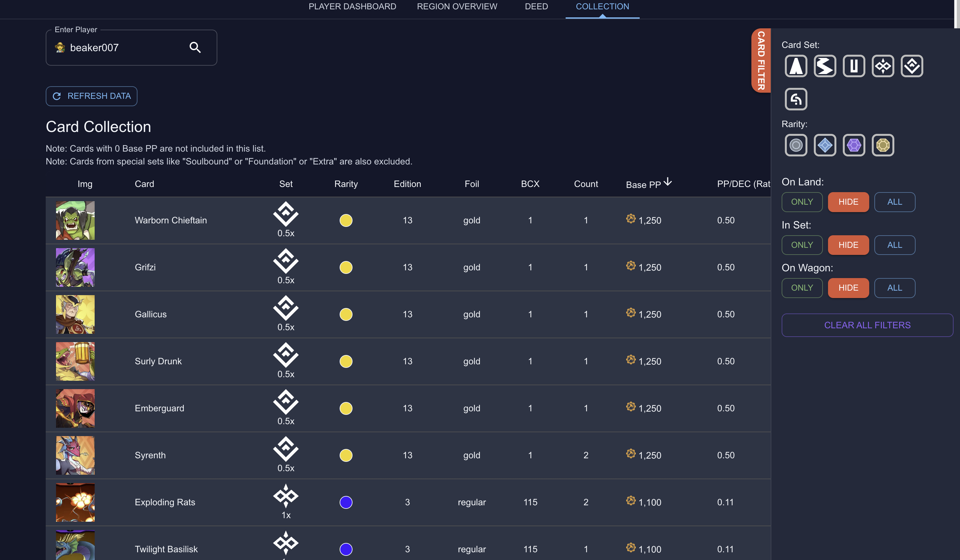Set On Land filter to ONLY
The width and height of the screenshot is (960, 560).
click(x=802, y=202)
